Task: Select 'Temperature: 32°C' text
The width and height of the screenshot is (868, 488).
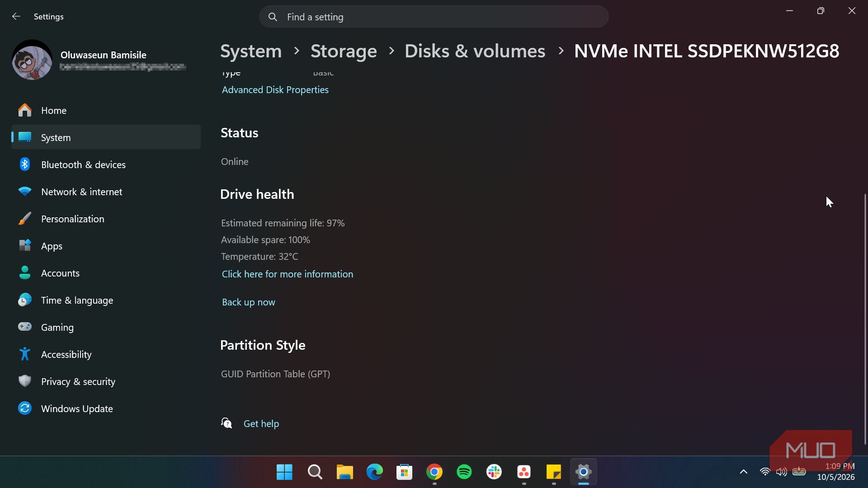Action: 259,257
